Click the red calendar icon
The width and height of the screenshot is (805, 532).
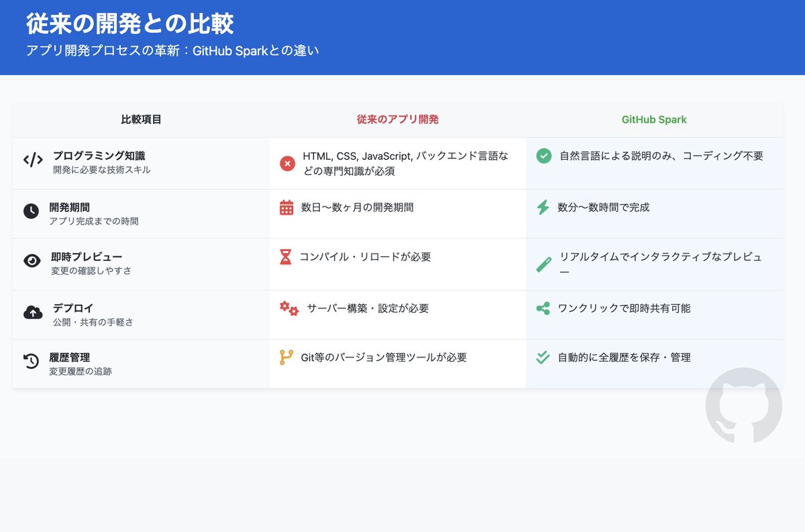click(x=287, y=207)
